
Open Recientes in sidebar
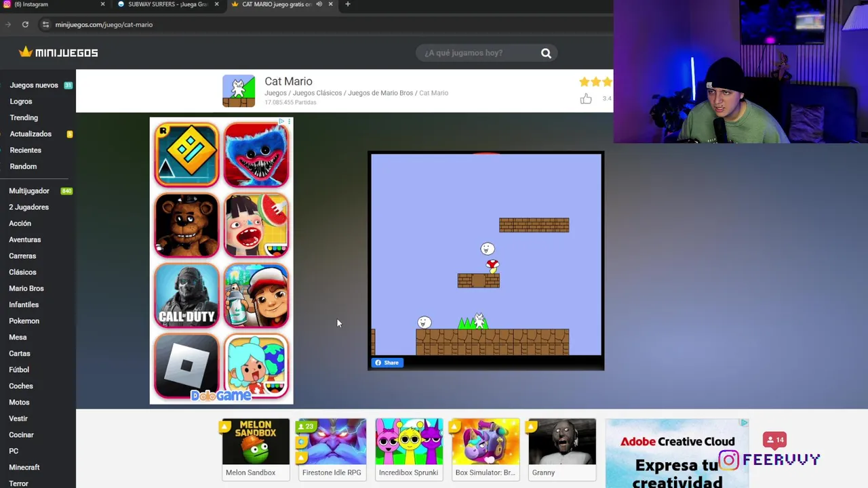(x=26, y=150)
